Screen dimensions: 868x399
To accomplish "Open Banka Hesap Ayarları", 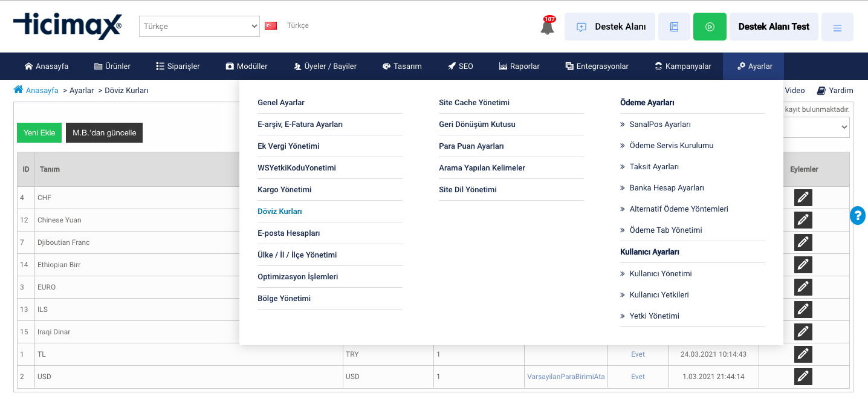I will (667, 188).
